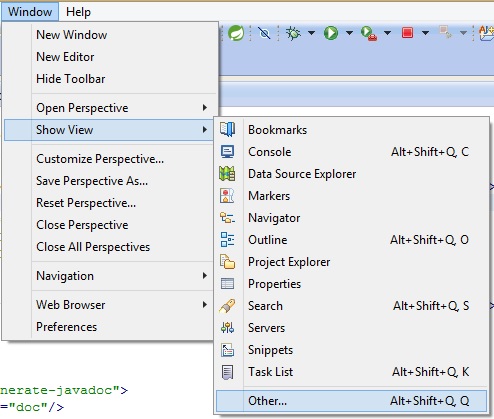Screen dimensions: 494x419
Task: Show the Navigator view
Action: tap(351, 218)
